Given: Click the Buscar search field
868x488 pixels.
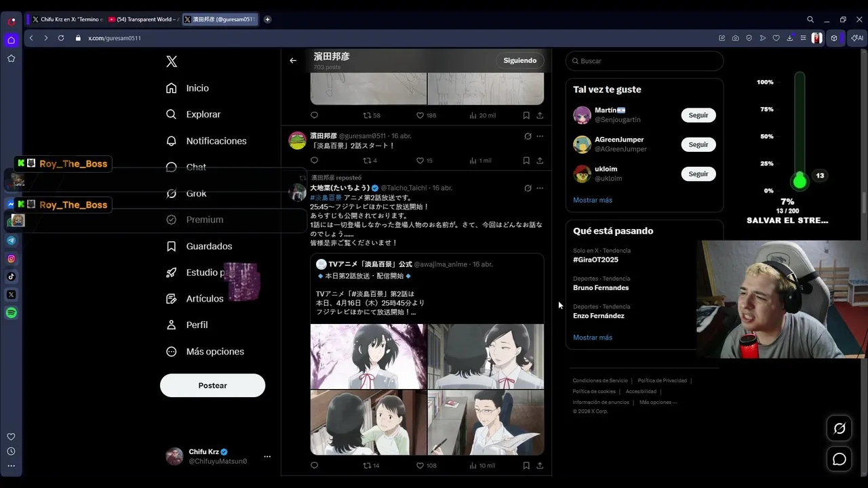Looking at the screenshot, I should 644,61.
